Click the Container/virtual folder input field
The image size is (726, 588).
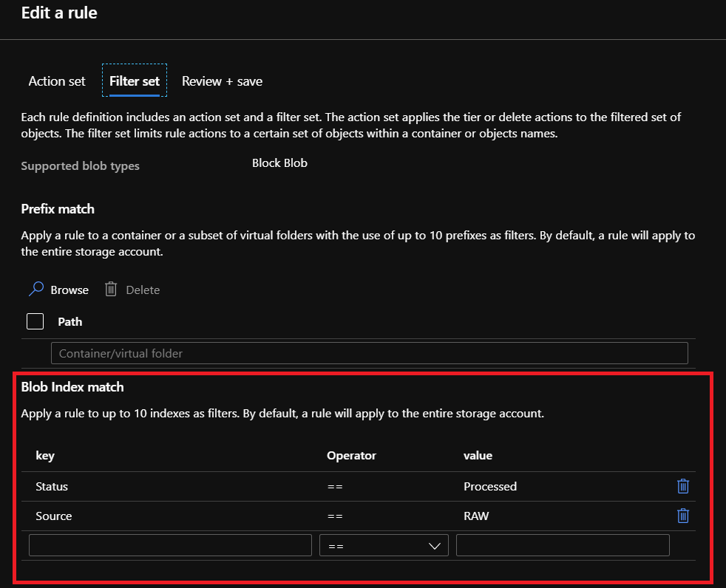click(370, 353)
